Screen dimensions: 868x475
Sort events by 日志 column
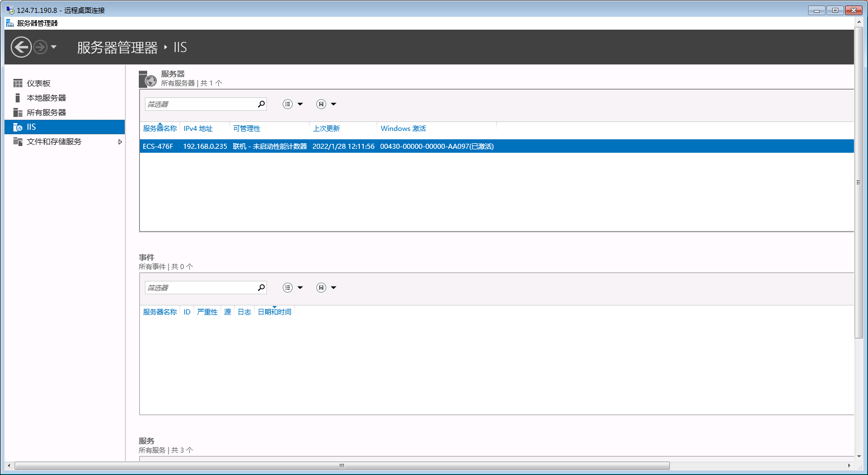[244, 312]
